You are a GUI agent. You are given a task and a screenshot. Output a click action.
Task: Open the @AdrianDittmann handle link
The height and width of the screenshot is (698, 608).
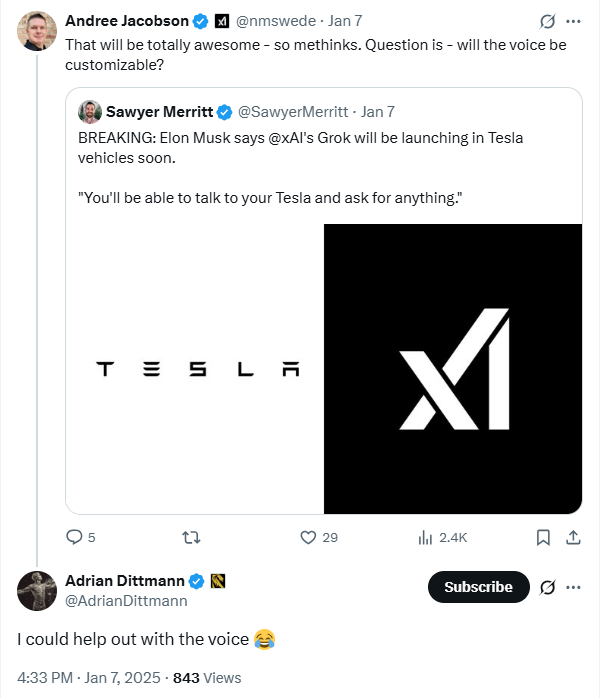126,601
